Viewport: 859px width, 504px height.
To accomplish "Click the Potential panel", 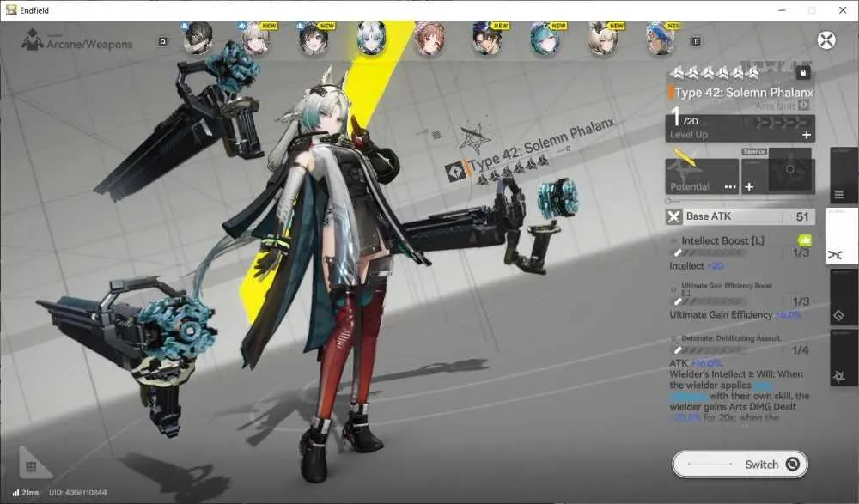I will (x=702, y=176).
